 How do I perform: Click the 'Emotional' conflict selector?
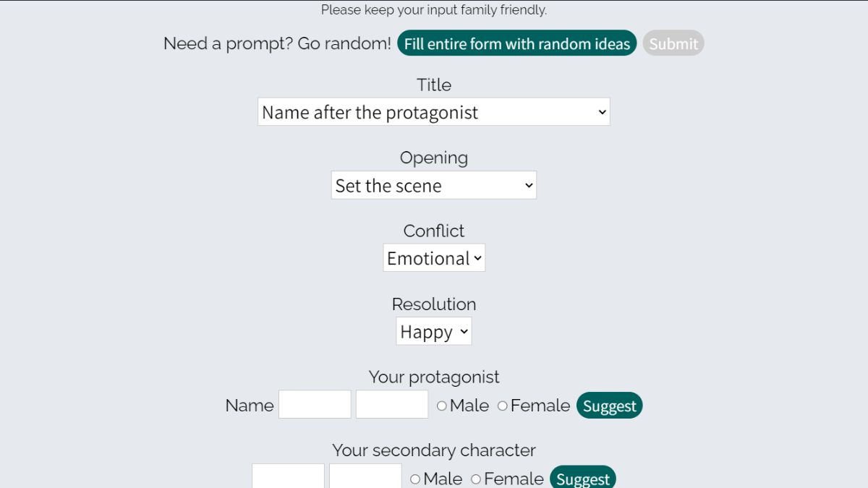tap(433, 257)
